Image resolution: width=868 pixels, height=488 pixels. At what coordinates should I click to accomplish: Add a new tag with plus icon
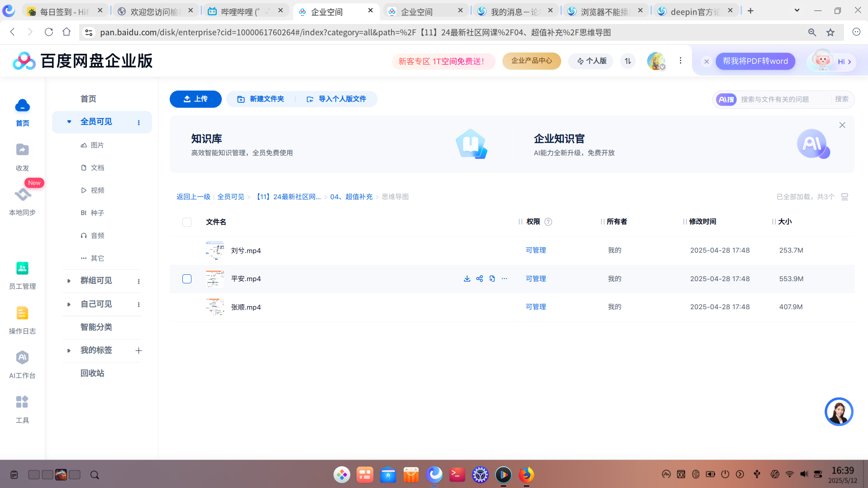tap(138, 351)
